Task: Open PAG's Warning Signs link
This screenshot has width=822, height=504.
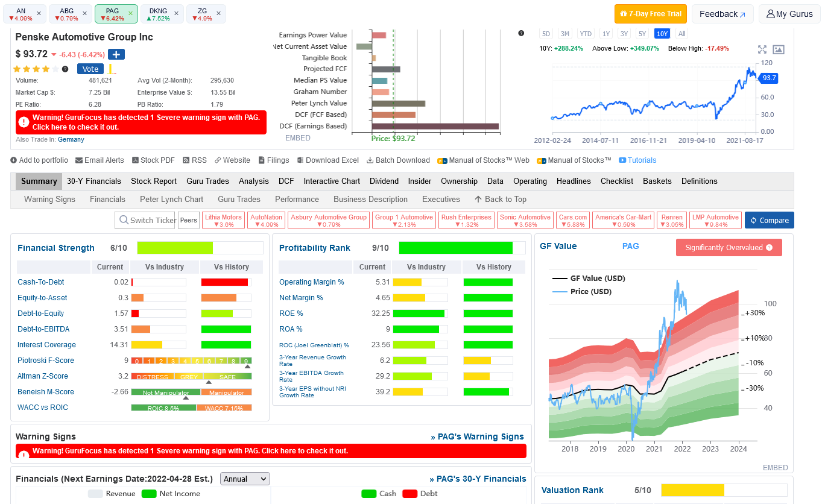Action: click(477, 436)
